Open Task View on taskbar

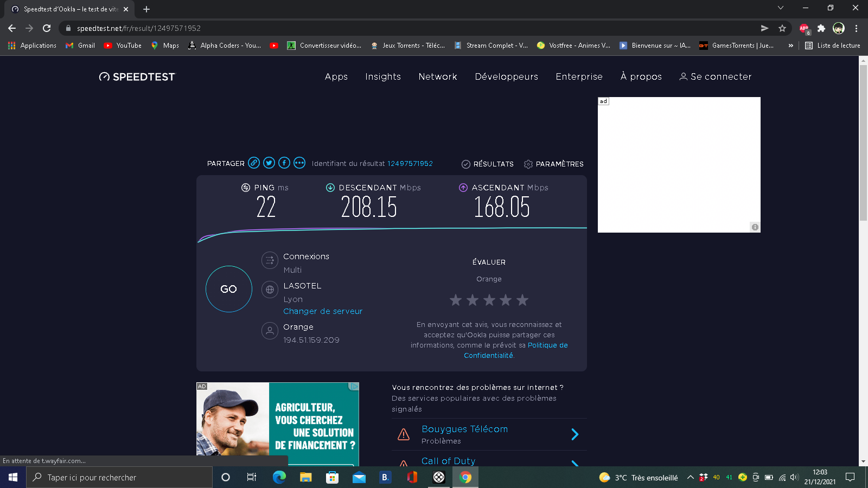252,477
